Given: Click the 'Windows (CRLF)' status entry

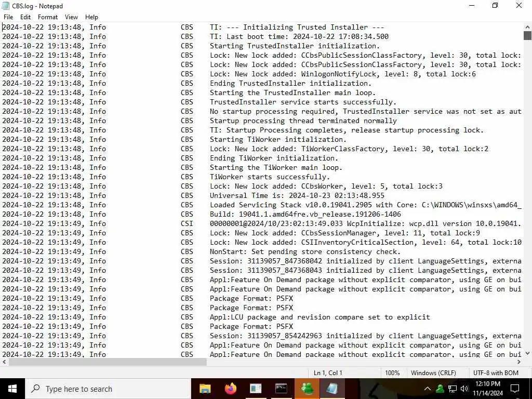Looking at the screenshot, I should click(x=433, y=373).
